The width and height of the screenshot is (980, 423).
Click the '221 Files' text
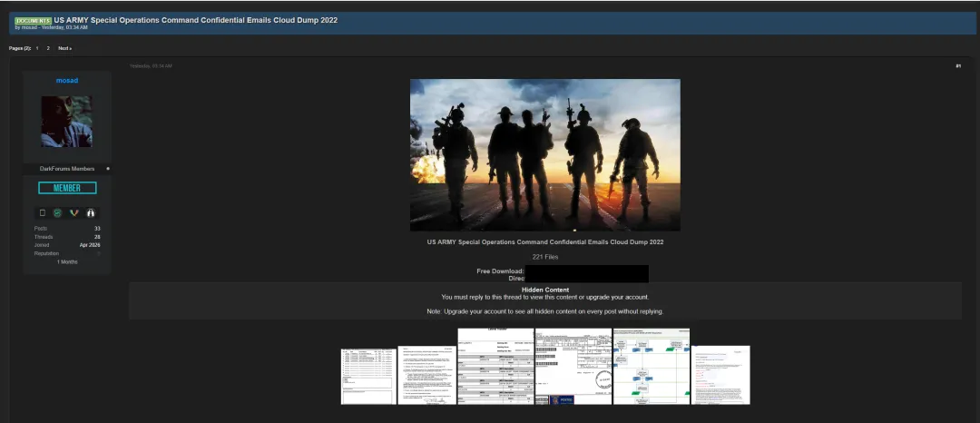tap(545, 257)
